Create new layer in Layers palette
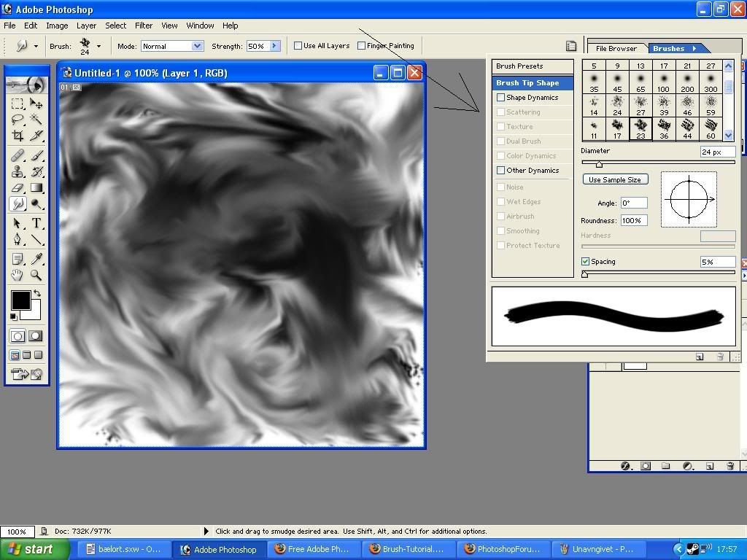This screenshot has height=560, width=747. pyautogui.click(x=709, y=466)
